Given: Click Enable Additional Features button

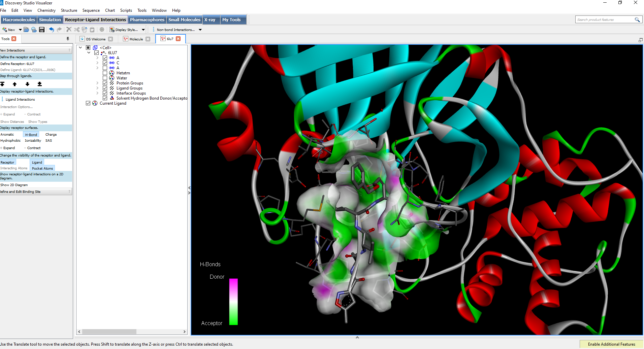Looking at the screenshot, I should click(611, 344).
